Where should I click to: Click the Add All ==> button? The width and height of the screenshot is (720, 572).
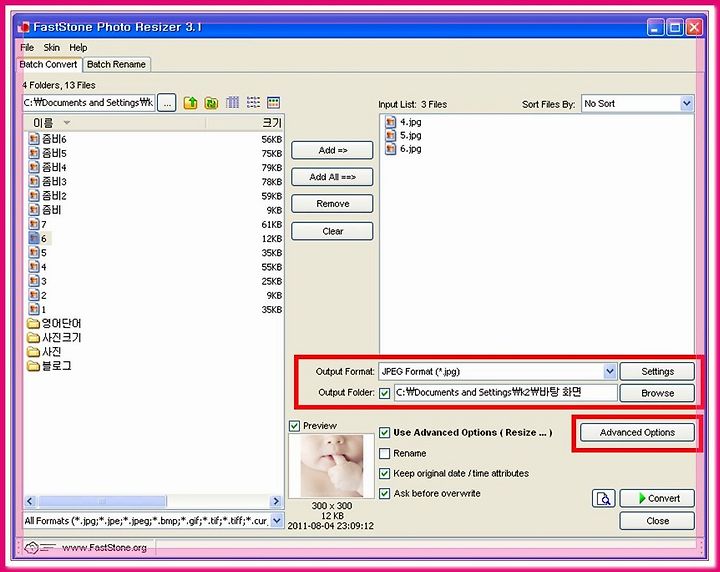332,177
